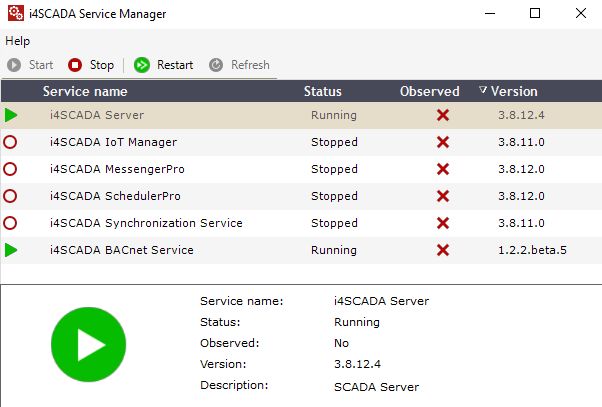Click observed red X for SchedulerPro
Image resolution: width=602 pixels, height=407 pixels.
(443, 196)
